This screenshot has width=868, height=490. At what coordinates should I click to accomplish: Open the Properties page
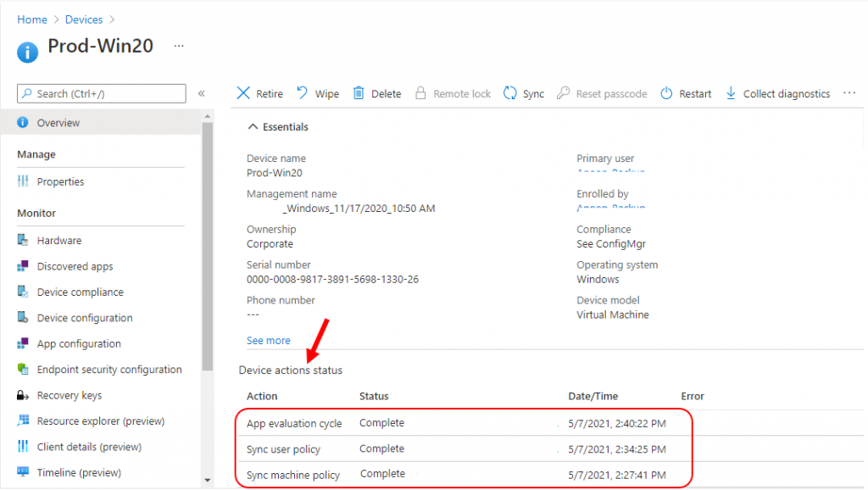60,181
